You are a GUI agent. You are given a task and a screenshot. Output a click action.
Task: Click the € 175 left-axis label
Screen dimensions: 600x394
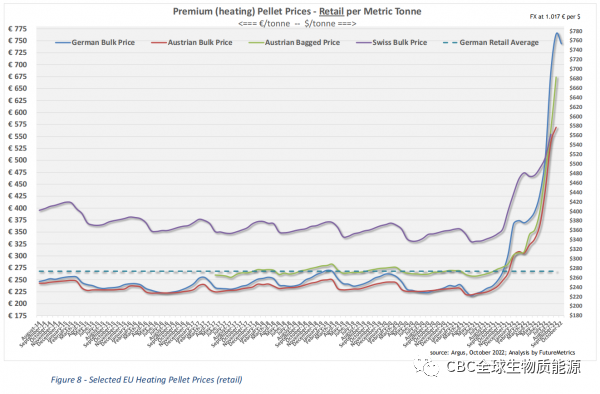click(x=18, y=316)
